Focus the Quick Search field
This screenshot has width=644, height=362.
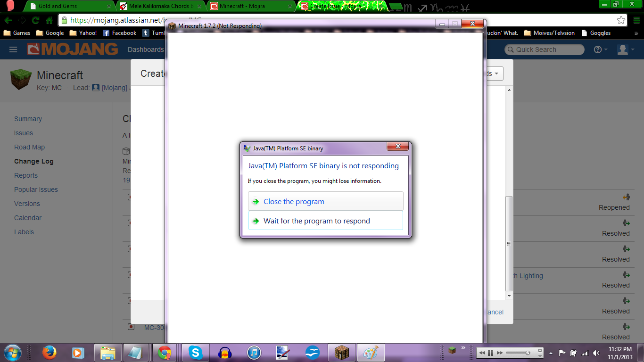tap(545, 49)
